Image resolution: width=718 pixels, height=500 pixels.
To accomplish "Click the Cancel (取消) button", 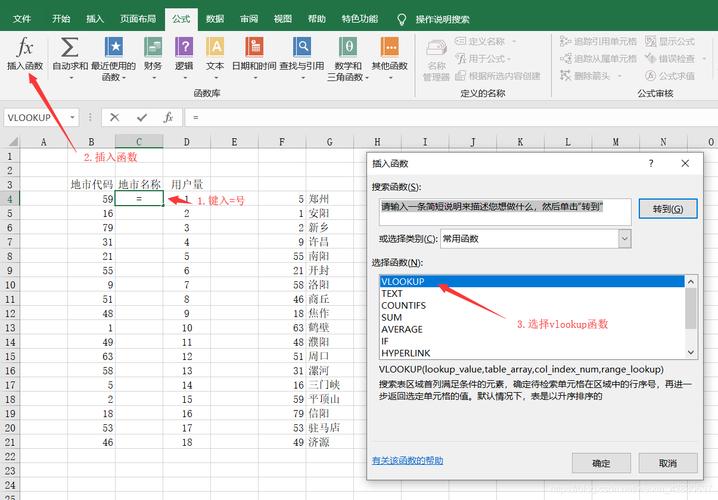I will click(x=668, y=463).
